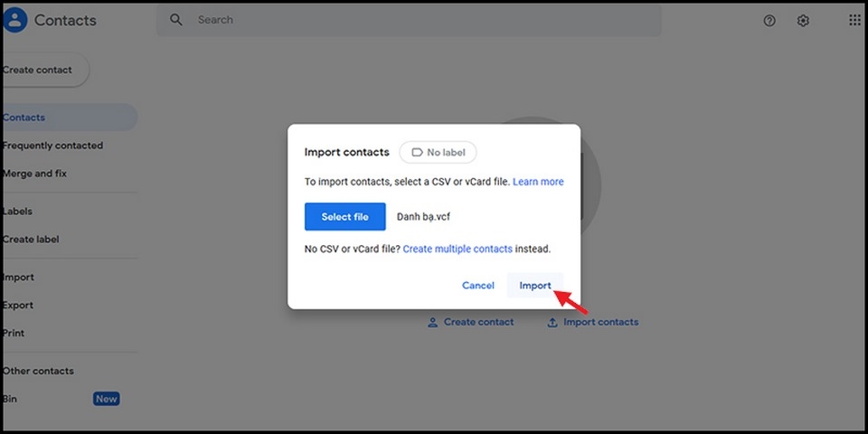Open the Learn more link
This screenshot has height=434, width=868.
[x=538, y=182]
